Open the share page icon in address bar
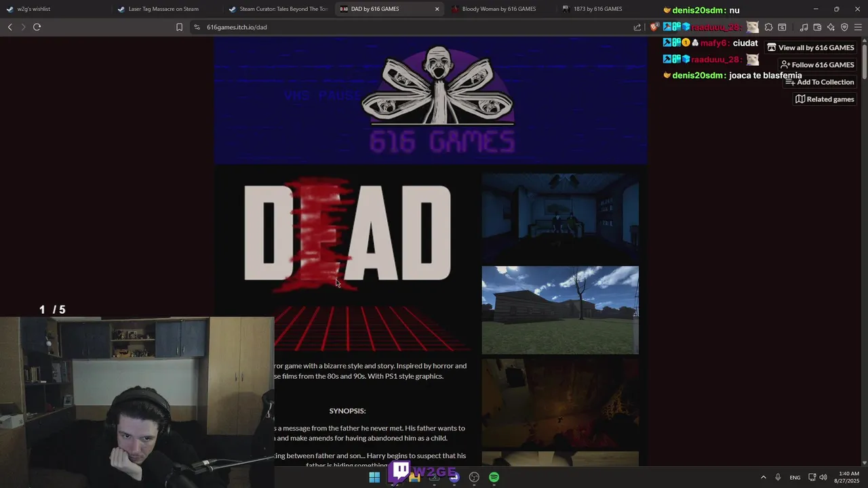The image size is (868, 488). coord(637,27)
